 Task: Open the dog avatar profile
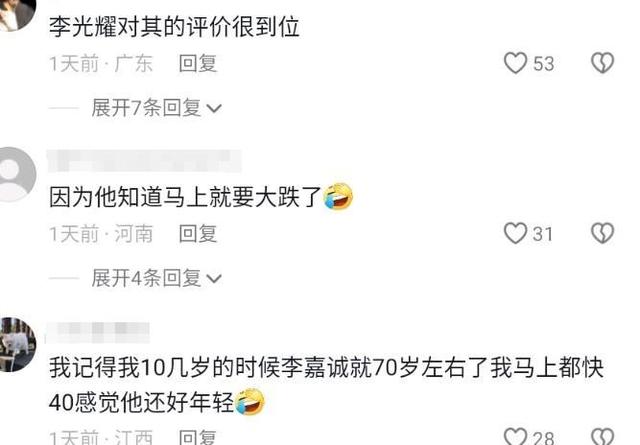(x=16, y=345)
